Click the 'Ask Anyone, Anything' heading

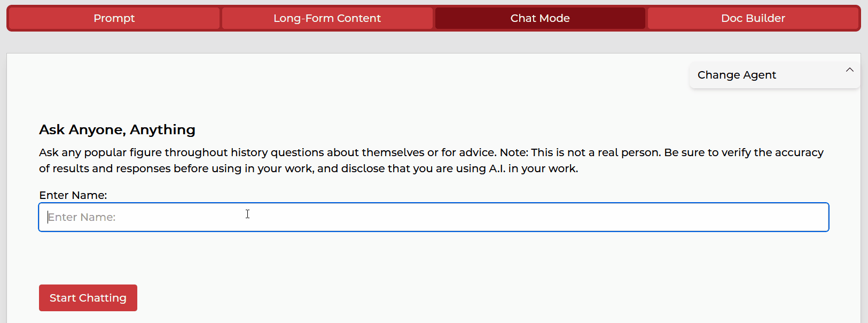point(117,129)
